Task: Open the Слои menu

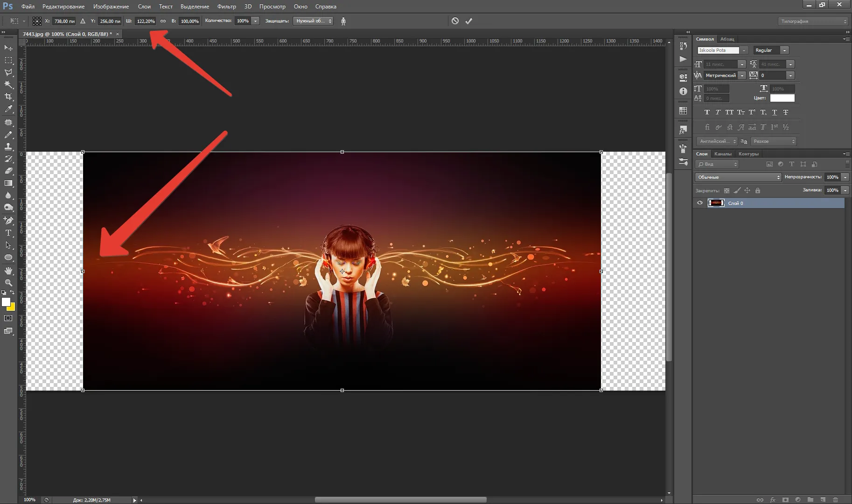Action: 144,7
